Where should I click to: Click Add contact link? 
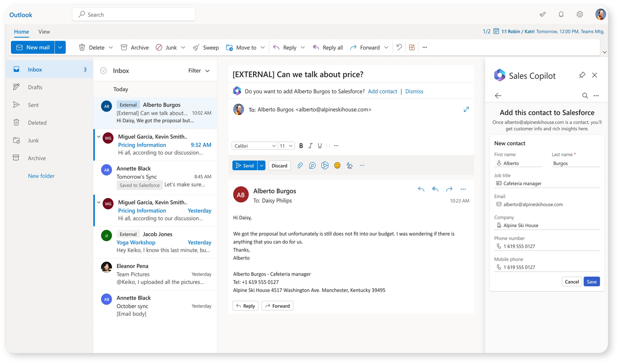(x=382, y=91)
